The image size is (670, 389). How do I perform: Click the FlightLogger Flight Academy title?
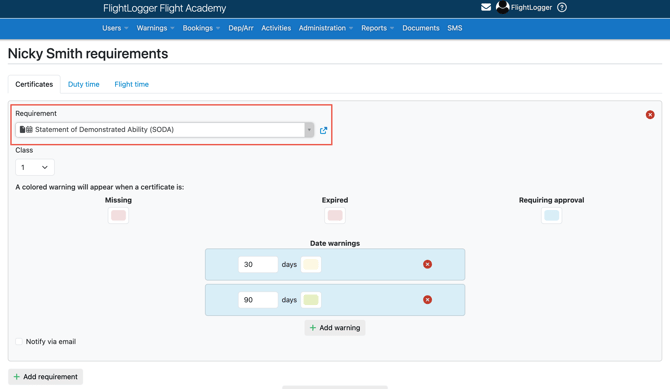(x=165, y=8)
